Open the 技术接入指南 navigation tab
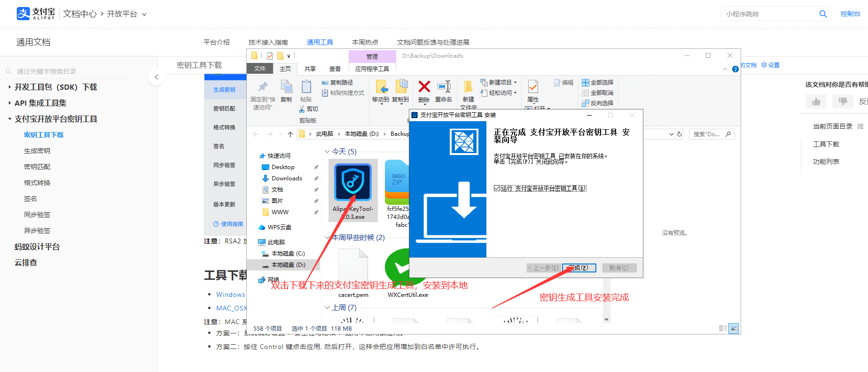Screen dimensions: 868x372 [268, 42]
